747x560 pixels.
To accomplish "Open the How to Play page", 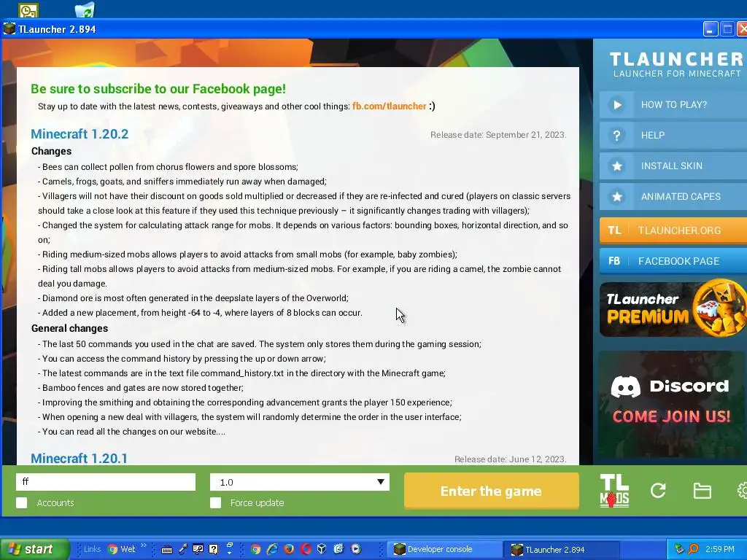I will (673, 105).
